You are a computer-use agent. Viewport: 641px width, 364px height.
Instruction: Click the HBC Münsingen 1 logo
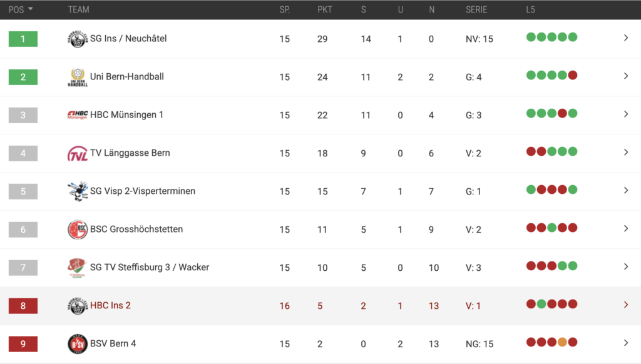(78, 115)
